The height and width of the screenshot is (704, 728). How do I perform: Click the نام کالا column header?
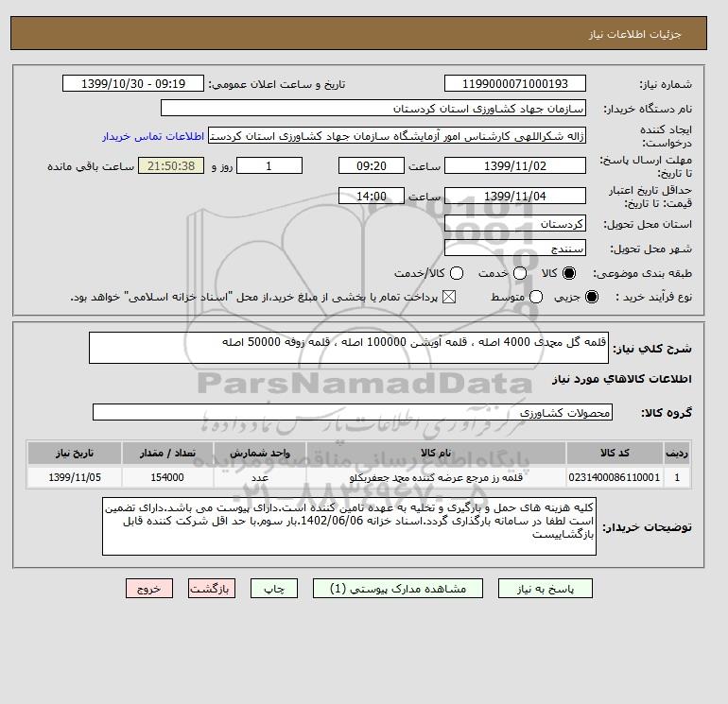point(436,453)
